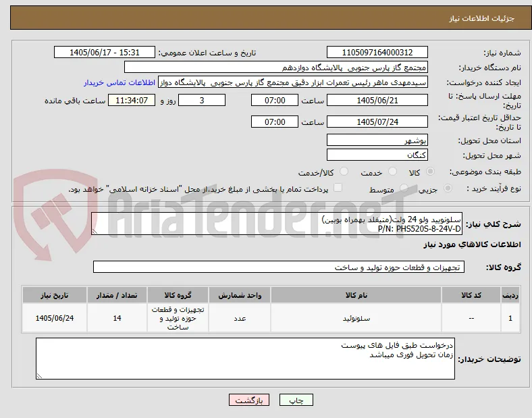Click the unit cell عدد

point(240,318)
